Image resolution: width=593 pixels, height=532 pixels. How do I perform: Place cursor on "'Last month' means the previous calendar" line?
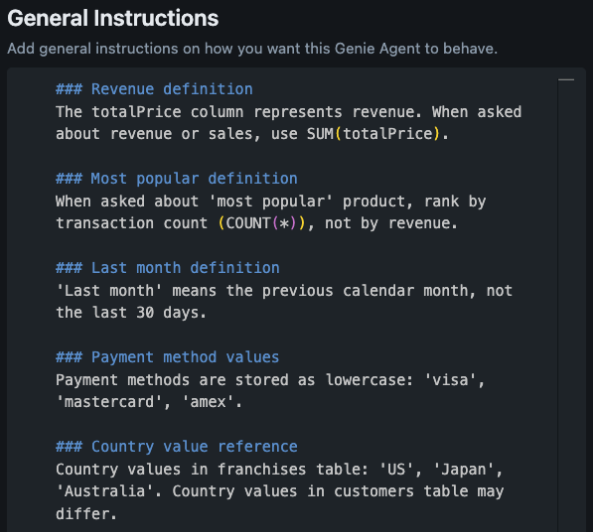284,290
